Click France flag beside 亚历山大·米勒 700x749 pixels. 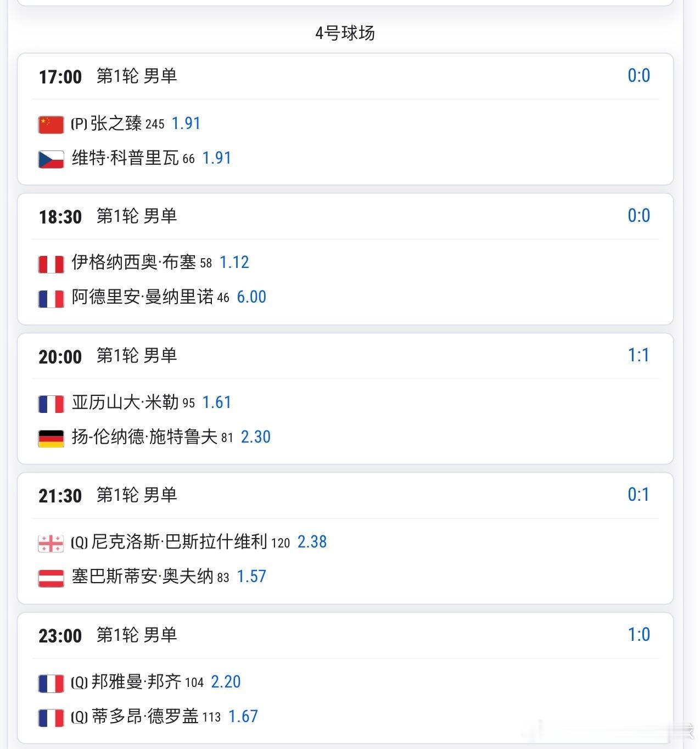[51, 404]
